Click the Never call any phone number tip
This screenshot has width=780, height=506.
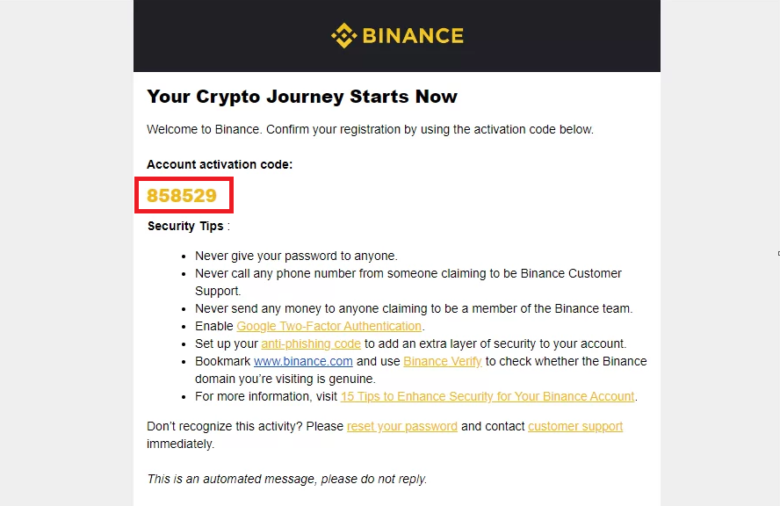coord(408,282)
